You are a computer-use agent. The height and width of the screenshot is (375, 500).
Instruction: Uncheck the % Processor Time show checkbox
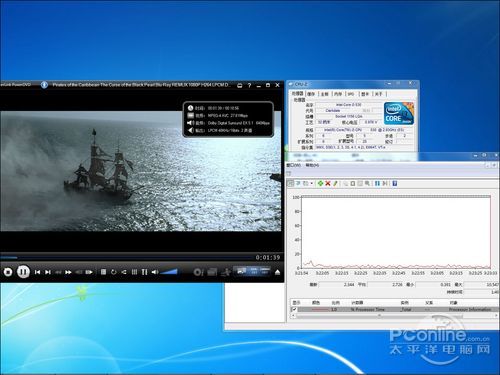(x=294, y=309)
